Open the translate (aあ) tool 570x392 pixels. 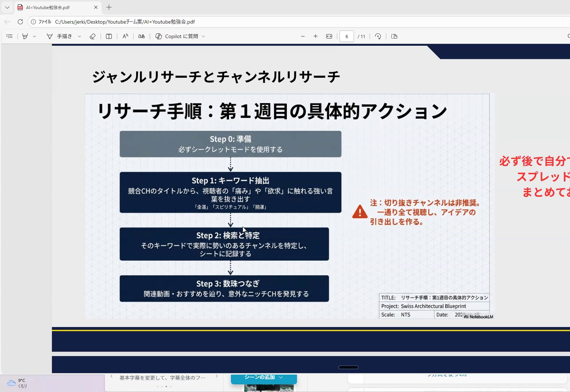tap(142, 36)
